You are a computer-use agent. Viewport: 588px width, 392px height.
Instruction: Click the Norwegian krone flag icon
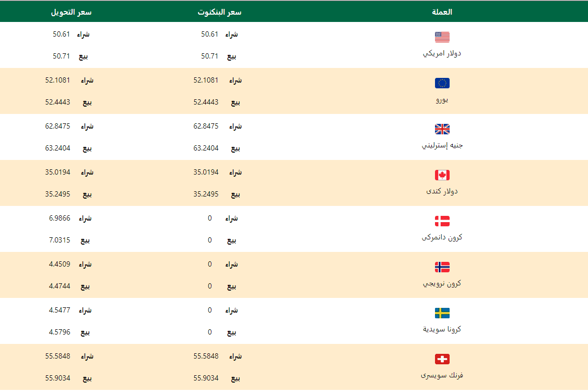point(442,267)
